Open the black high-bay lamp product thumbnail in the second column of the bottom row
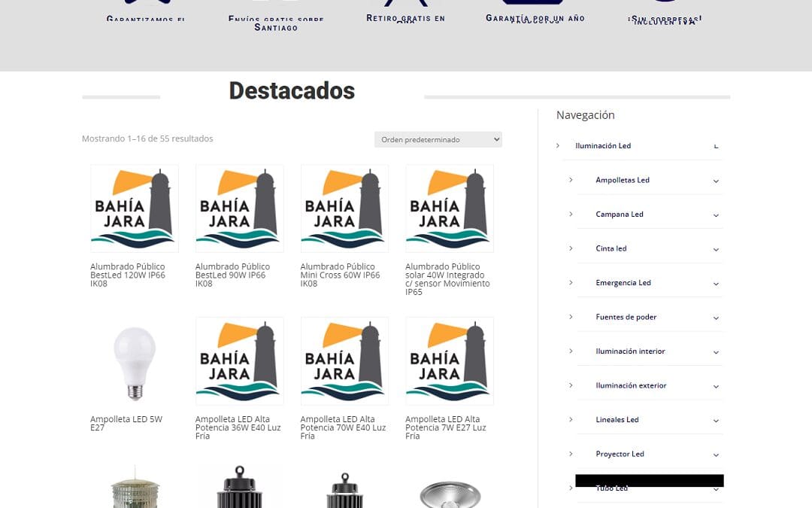 (239, 486)
